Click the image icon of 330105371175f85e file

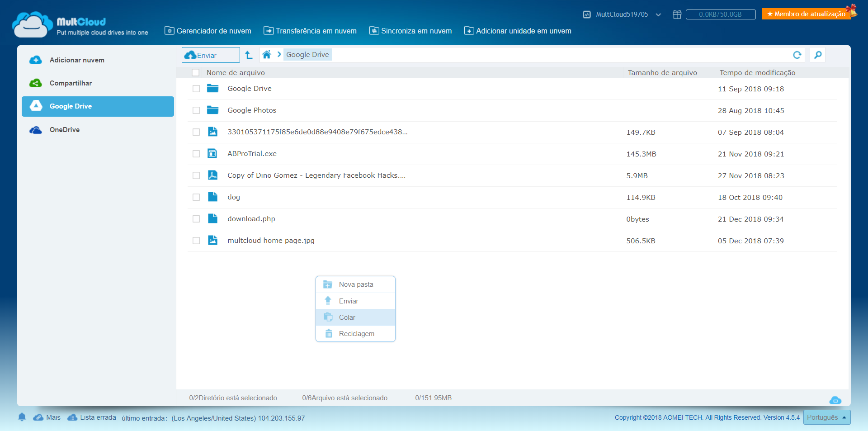[x=212, y=132]
